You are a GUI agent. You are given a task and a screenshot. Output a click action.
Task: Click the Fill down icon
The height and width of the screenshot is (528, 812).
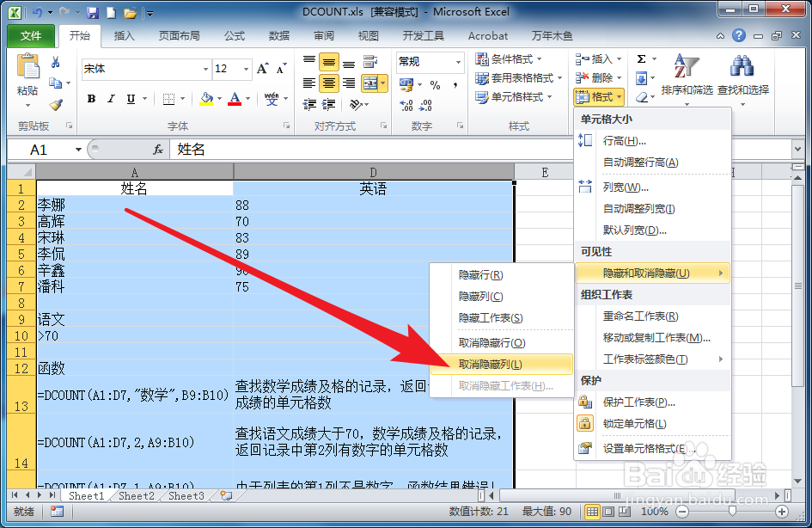click(x=641, y=78)
